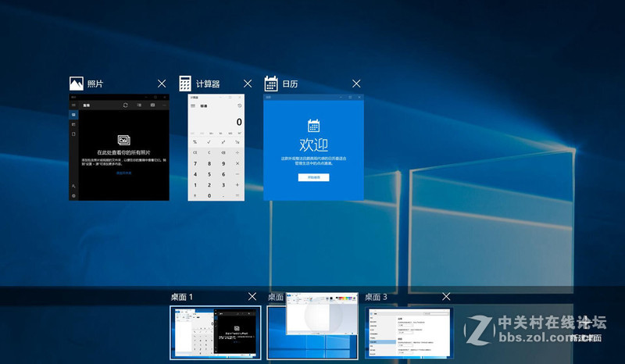This screenshot has height=364, width=625.
Task: Click the 日历 title label
Action: pyautogui.click(x=290, y=84)
